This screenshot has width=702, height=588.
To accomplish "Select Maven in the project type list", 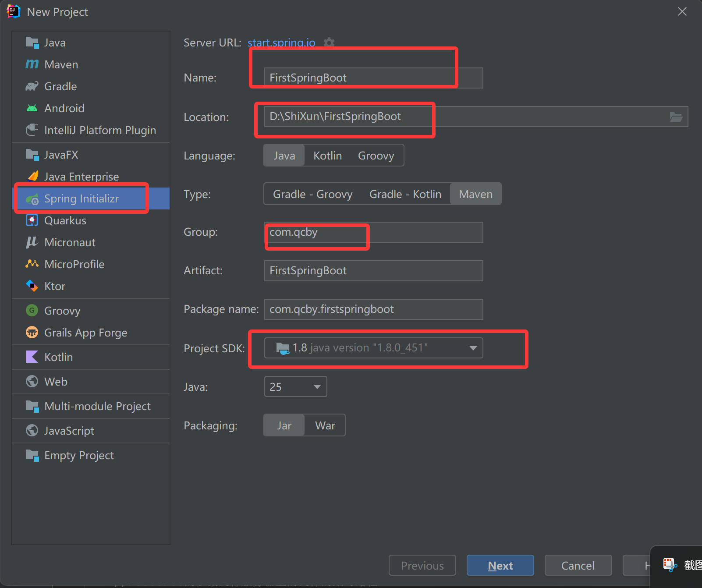I will (91, 64).
